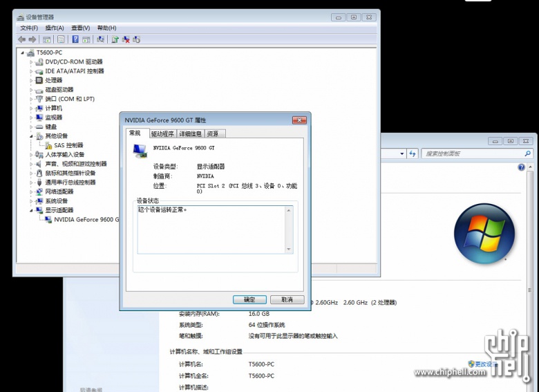Click the Uninstall device red-X toolbar icon
The image size is (539, 392).
coord(126,39)
